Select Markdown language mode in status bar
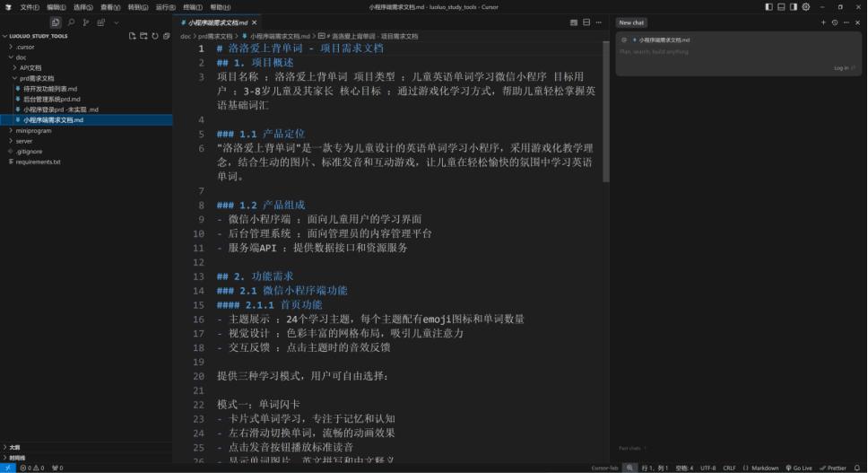The height and width of the screenshot is (473, 868). click(x=762, y=468)
